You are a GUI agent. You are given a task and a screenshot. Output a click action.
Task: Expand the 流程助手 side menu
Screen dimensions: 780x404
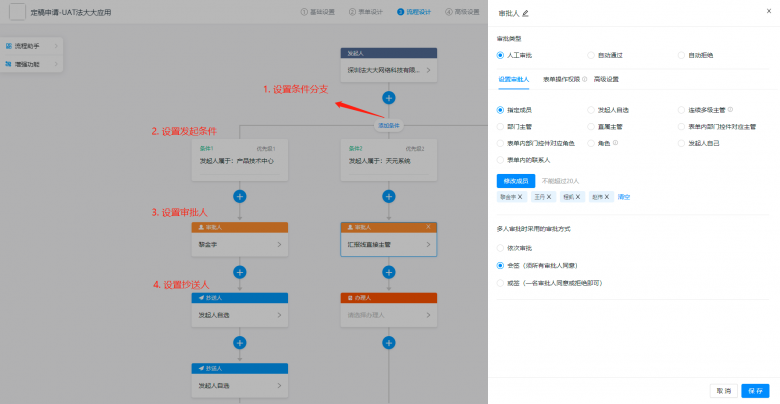28,47
